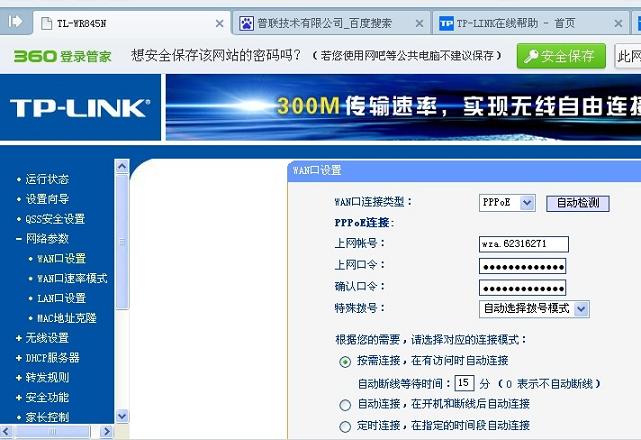This screenshot has height=440, width=641.
Task: Click the WAN口设置 panel header
Action: tap(464, 170)
